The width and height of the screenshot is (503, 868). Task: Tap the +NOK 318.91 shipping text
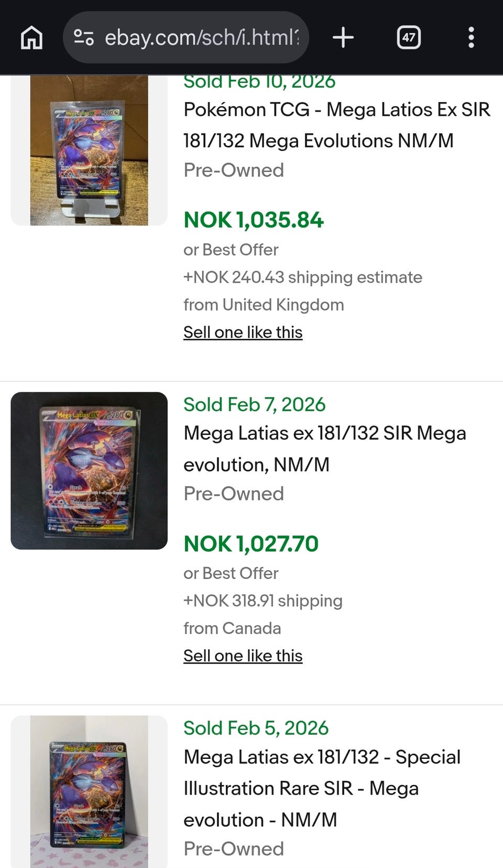(x=263, y=601)
